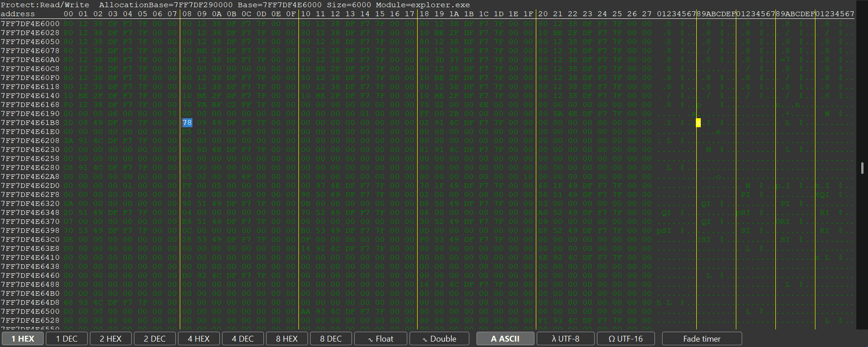
Task: Click the Module=explorer.exe header text
Action: click(x=423, y=5)
